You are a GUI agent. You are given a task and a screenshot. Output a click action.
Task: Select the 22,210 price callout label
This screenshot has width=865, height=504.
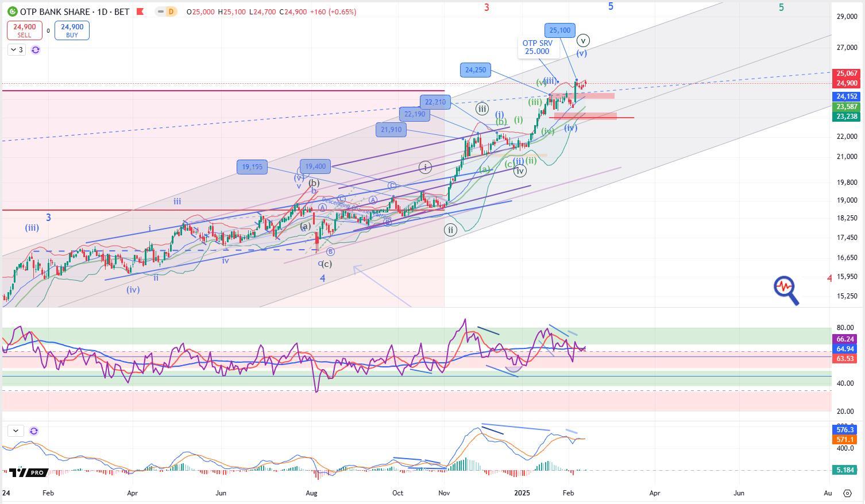pos(435,102)
